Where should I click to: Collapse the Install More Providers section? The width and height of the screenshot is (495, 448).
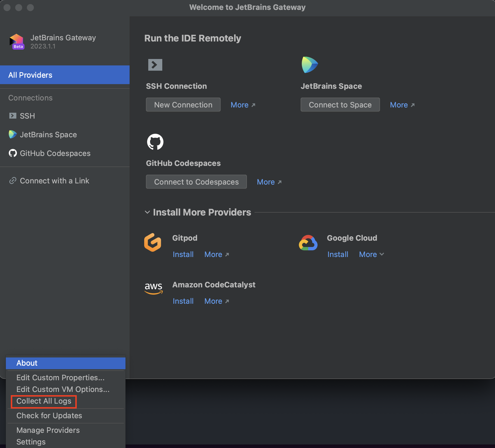[x=147, y=212]
